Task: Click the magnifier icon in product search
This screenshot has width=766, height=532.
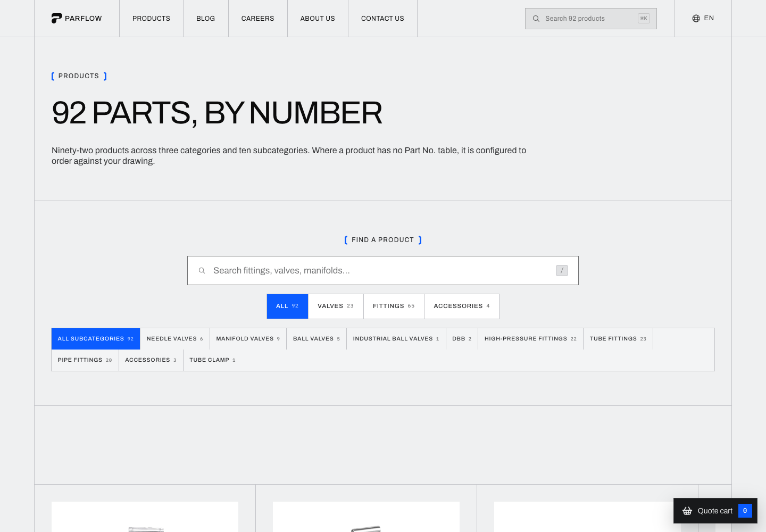Action: 202,271
